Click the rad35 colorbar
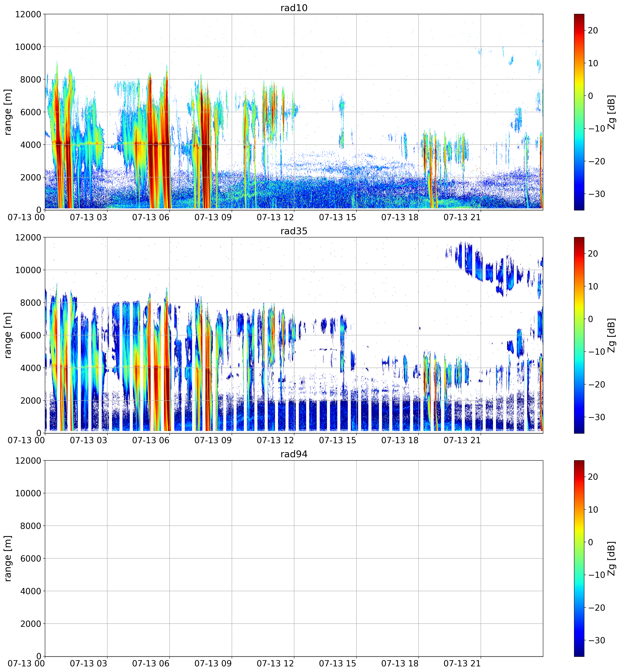620x672 pixels. [579, 335]
